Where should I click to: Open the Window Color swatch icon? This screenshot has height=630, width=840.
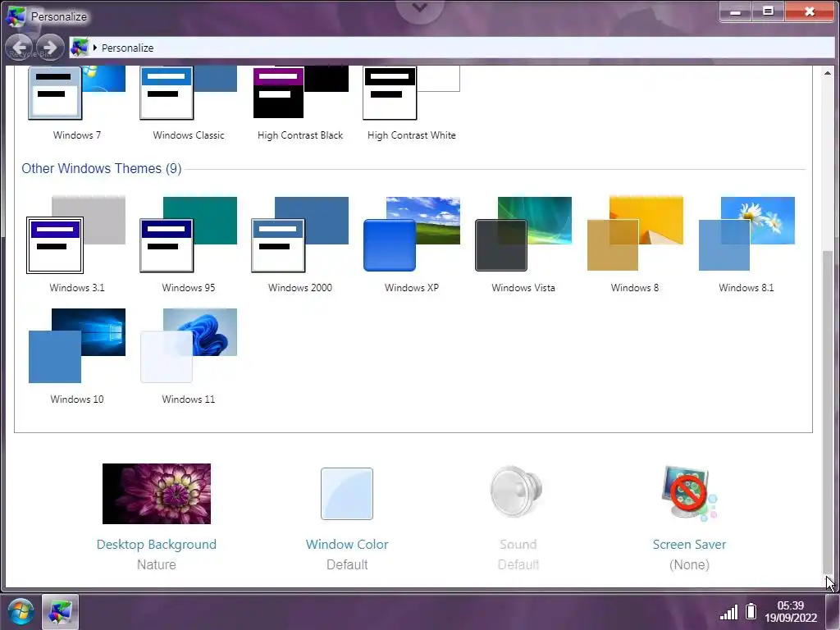(347, 493)
